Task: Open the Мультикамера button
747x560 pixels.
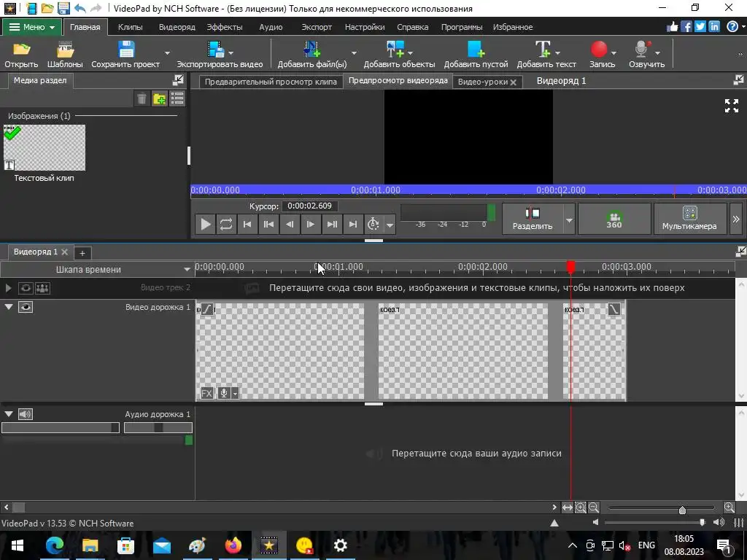Action: tap(689, 219)
